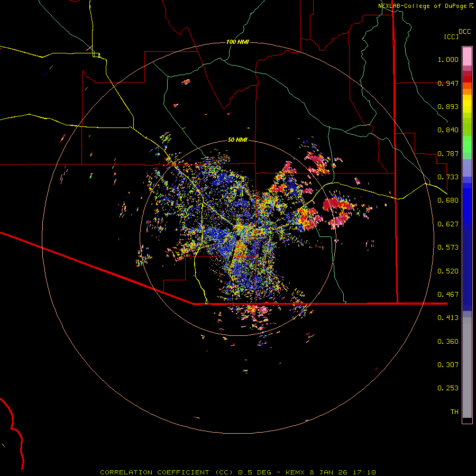Select the 1.000 scale value
Image resolution: width=476 pixels, height=476 pixels.
pos(448,59)
